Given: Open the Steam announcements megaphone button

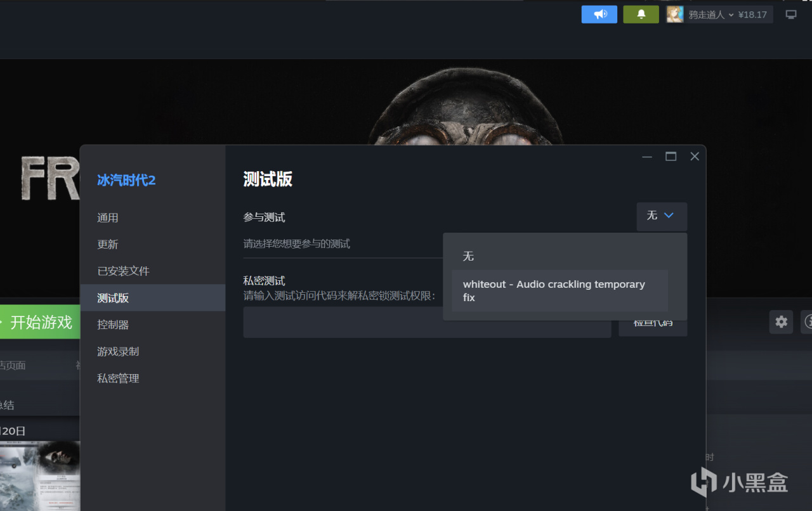Looking at the screenshot, I should pos(599,14).
